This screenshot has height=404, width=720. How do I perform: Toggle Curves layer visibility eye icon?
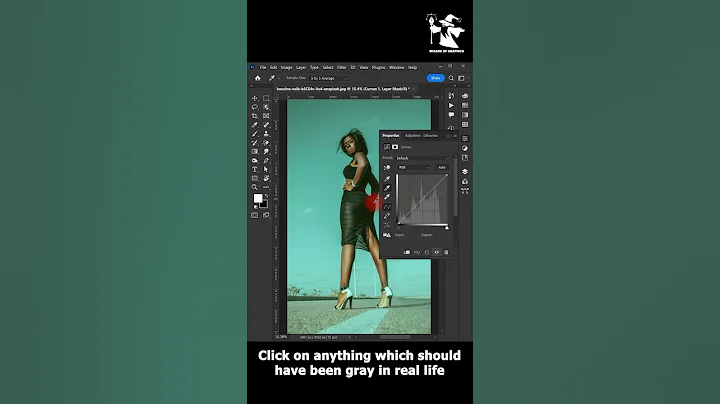point(436,252)
